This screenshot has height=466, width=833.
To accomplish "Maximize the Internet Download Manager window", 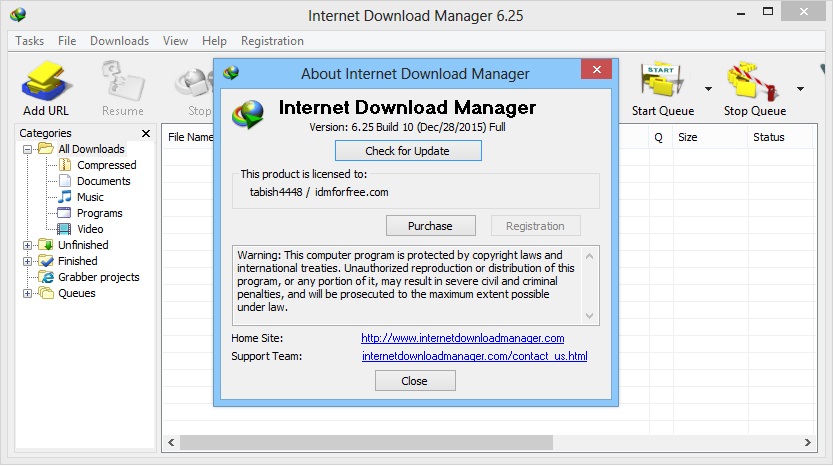I will click(x=768, y=12).
